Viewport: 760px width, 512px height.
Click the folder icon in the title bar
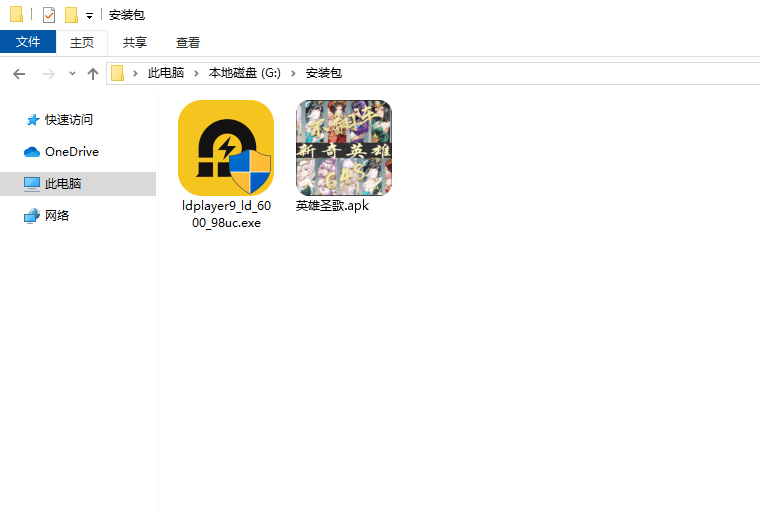pos(16,14)
